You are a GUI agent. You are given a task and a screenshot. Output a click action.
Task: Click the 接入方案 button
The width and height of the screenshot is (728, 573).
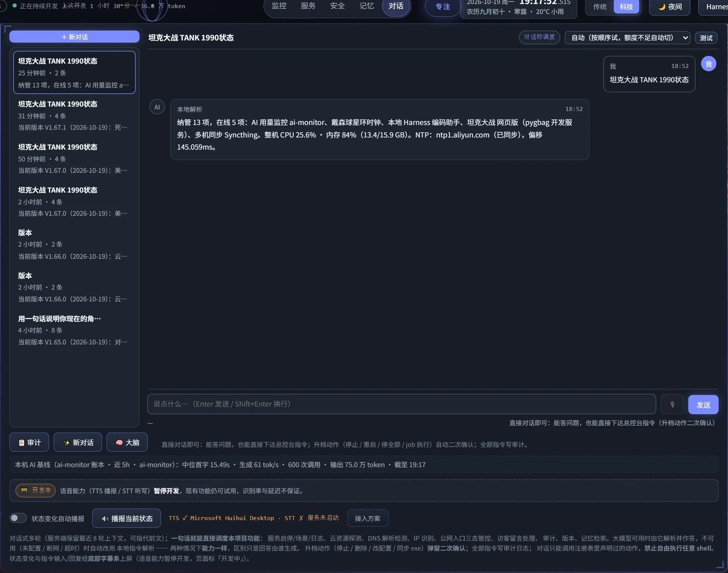click(x=367, y=518)
